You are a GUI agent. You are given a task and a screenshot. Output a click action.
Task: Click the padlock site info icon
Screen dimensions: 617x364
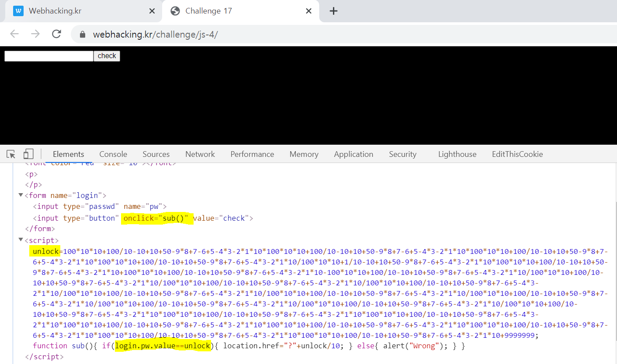[x=82, y=35]
